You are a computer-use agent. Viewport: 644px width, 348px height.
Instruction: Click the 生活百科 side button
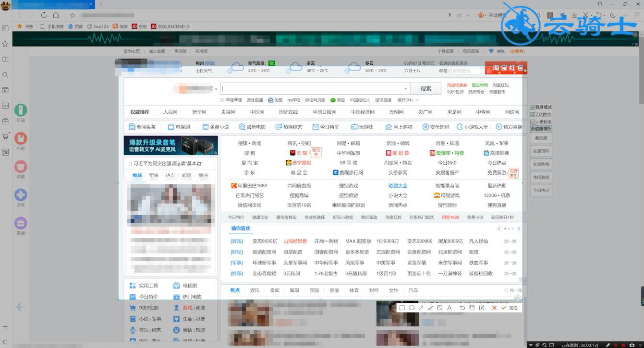[x=541, y=151]
